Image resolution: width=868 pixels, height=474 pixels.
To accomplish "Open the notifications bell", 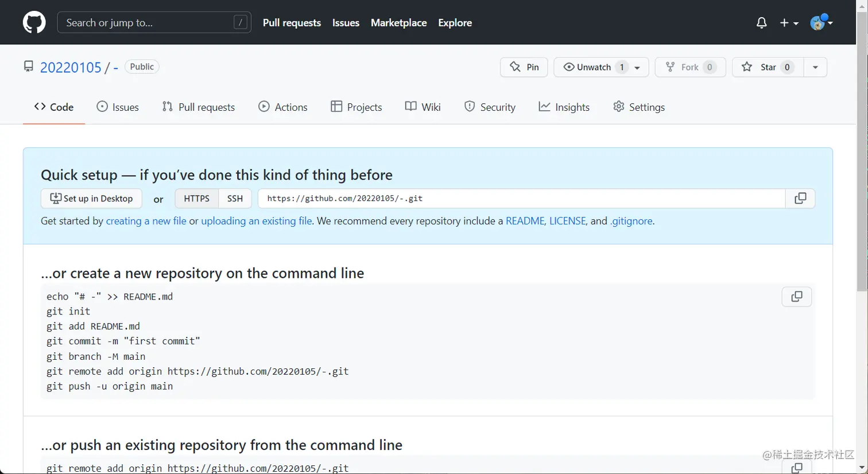I will click(762, 23).
